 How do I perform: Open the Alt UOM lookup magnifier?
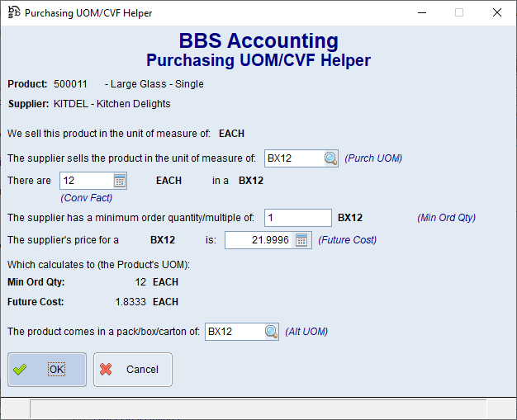point(271,332)
